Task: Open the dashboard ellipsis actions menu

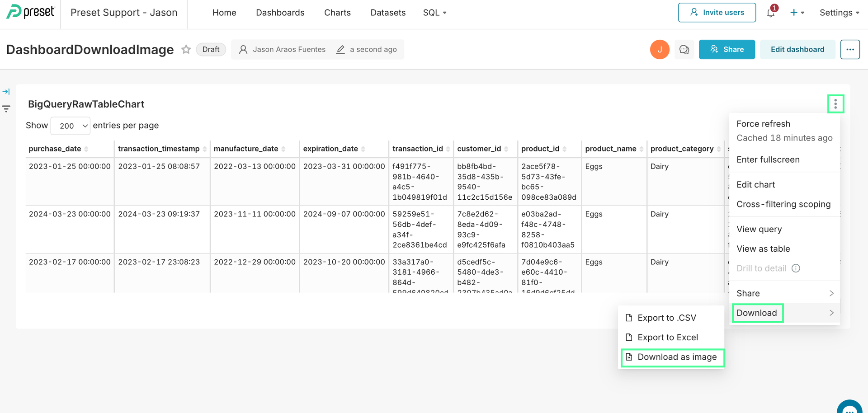Action: point(850,49)
